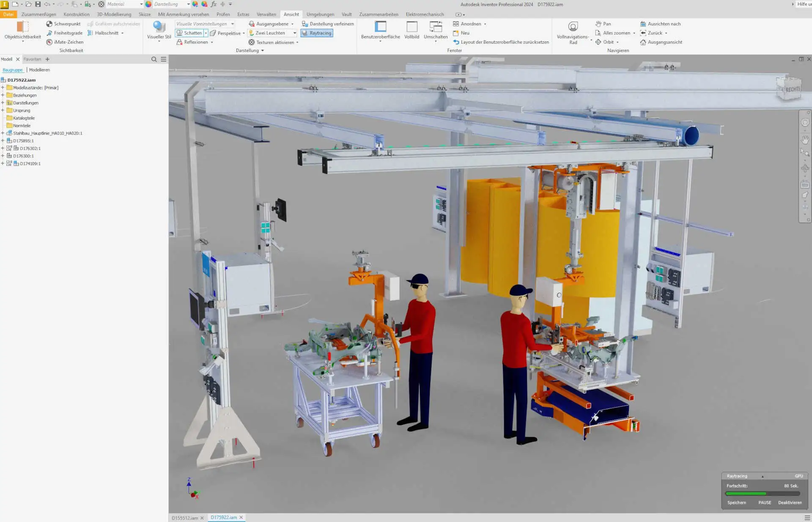
Task: Click Speichern in the Raytracing panel
Action: pos(736,503)
